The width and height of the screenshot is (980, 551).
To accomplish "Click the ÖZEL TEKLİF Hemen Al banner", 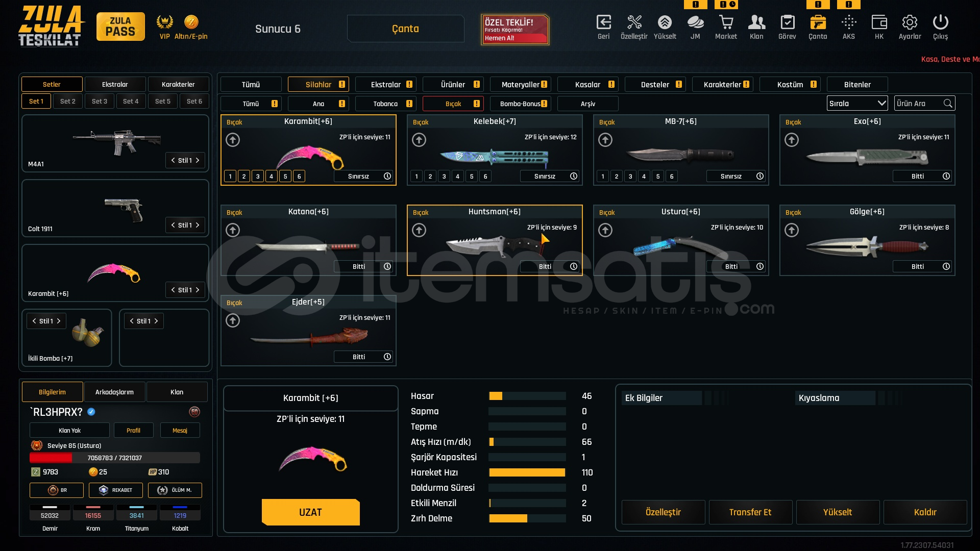I will (515, 30).
